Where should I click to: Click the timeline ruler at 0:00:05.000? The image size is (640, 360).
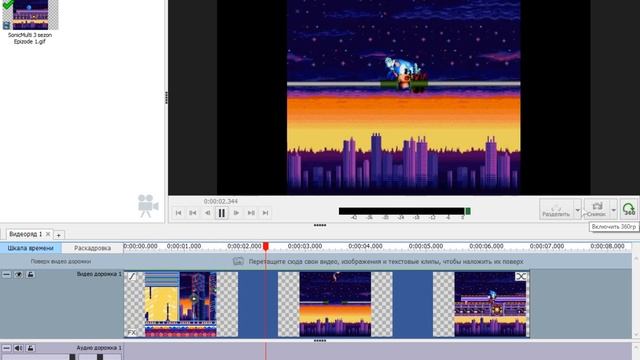click(426, 246)
